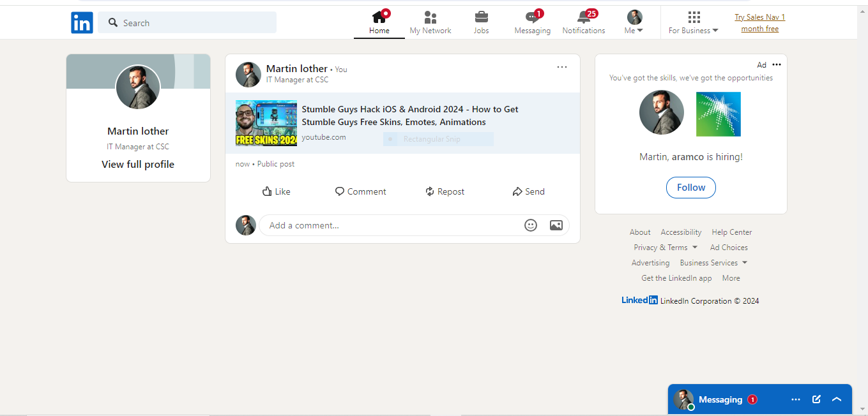Click the youtube.com source text

click(324, 137)
